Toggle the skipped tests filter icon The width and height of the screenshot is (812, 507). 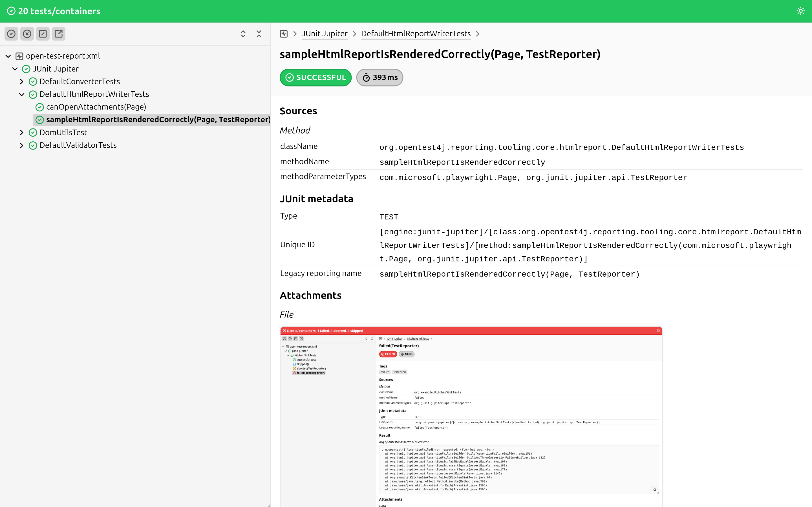click(43, 34)
